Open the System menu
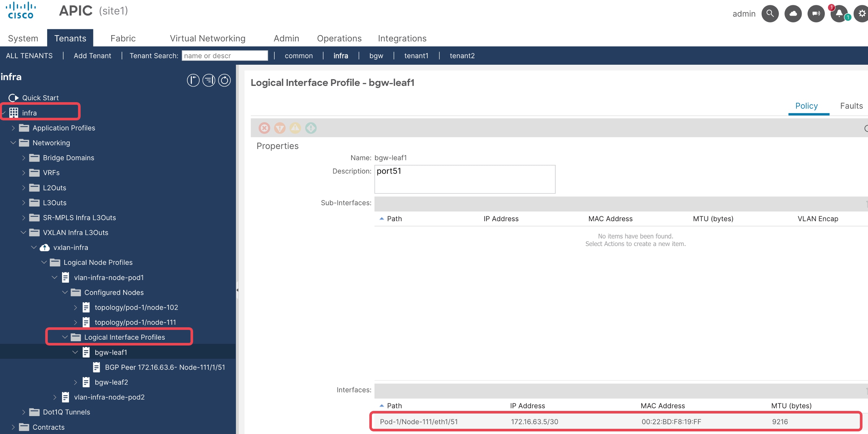This screenshot has height=434, width=868. pos(23,38)
